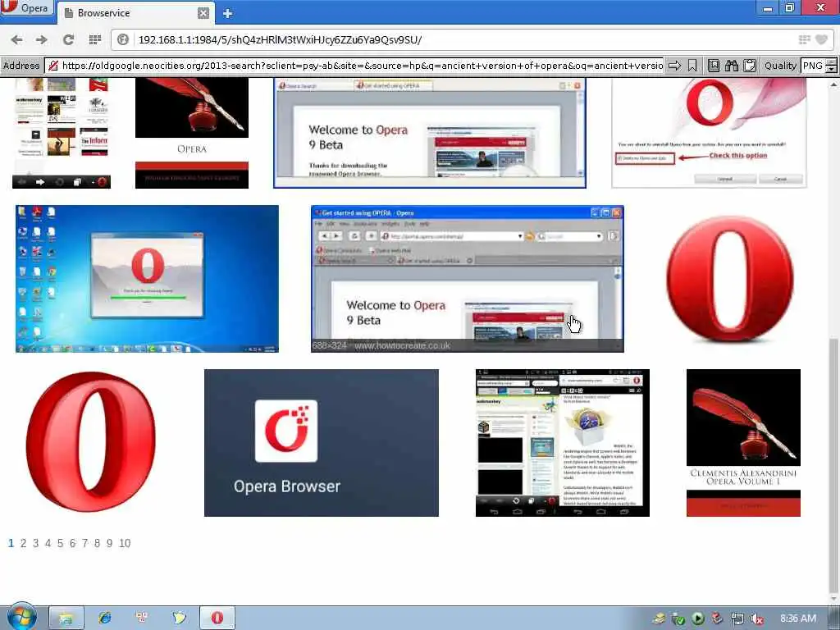Click the Speed Dial icon in address bar

click(804, 39)
